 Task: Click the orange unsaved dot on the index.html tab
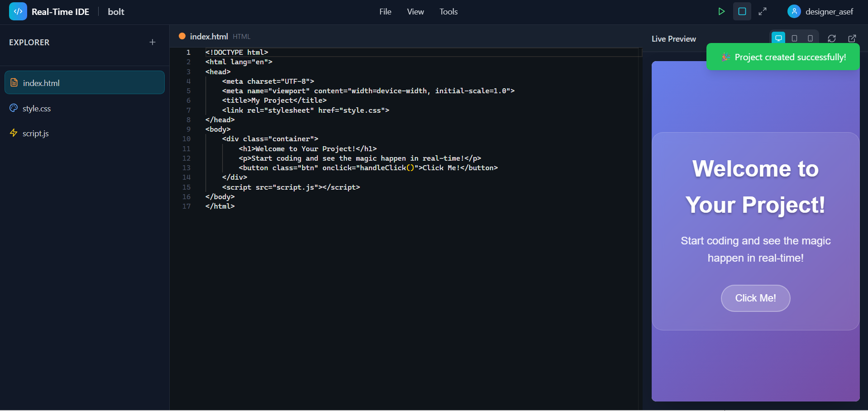[182, 36]
